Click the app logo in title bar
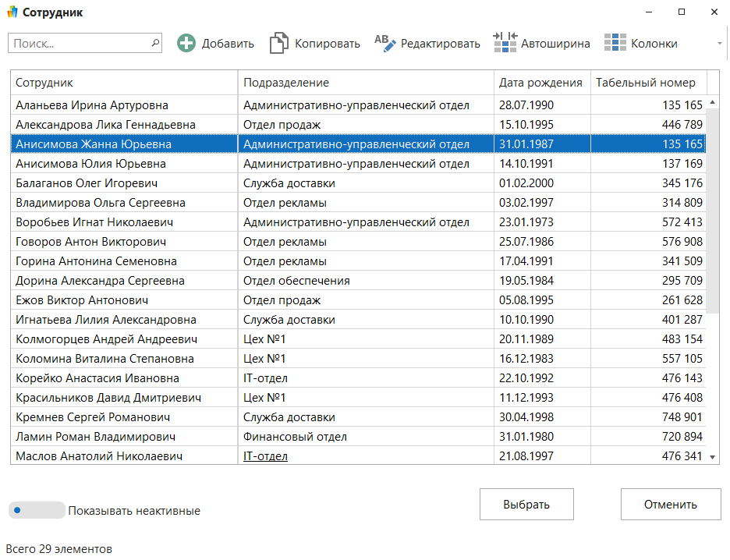 pyautogui.click(x=12, y=12)
